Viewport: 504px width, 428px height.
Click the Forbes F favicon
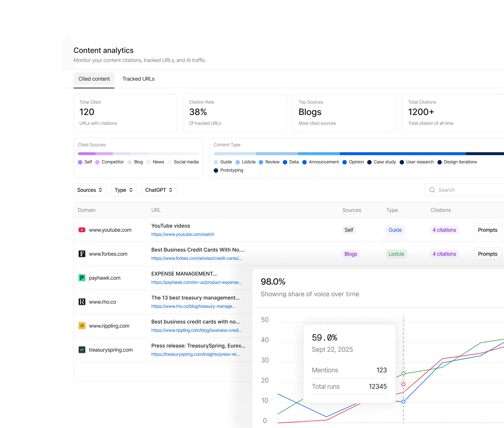click(82, 254)
